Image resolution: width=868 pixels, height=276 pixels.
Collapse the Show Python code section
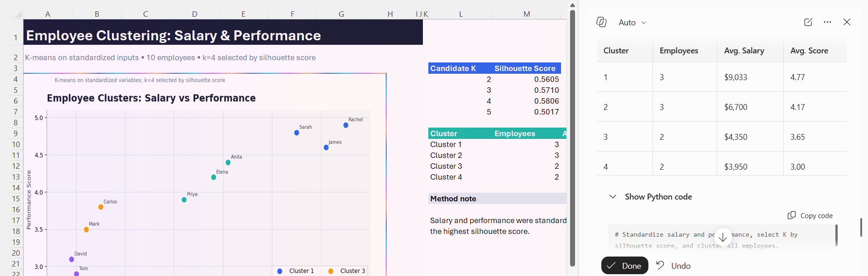point(613,197)
